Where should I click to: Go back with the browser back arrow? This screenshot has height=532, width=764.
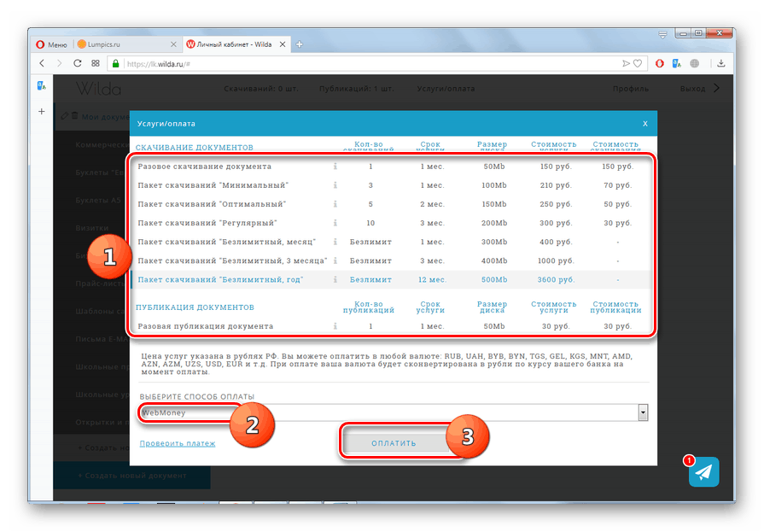click(x=42, y=63)
